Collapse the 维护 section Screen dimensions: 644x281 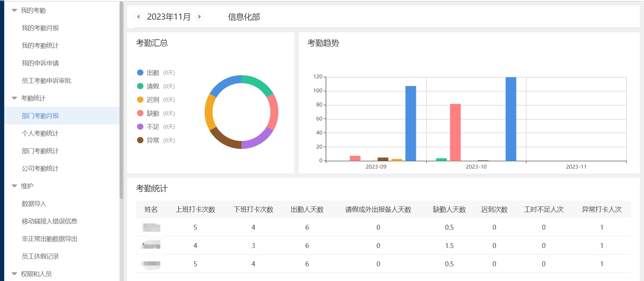pyautogui.click(x=14, y=186)
